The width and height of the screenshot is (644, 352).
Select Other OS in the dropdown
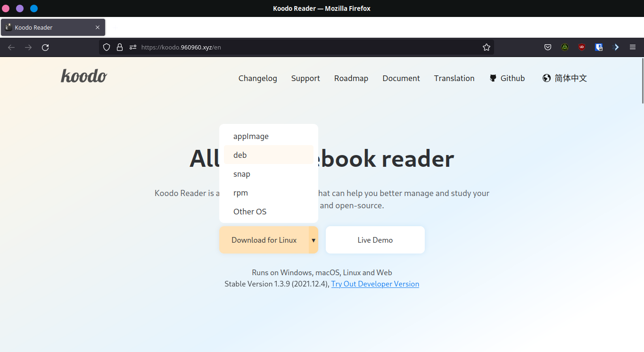coord(250,211)
